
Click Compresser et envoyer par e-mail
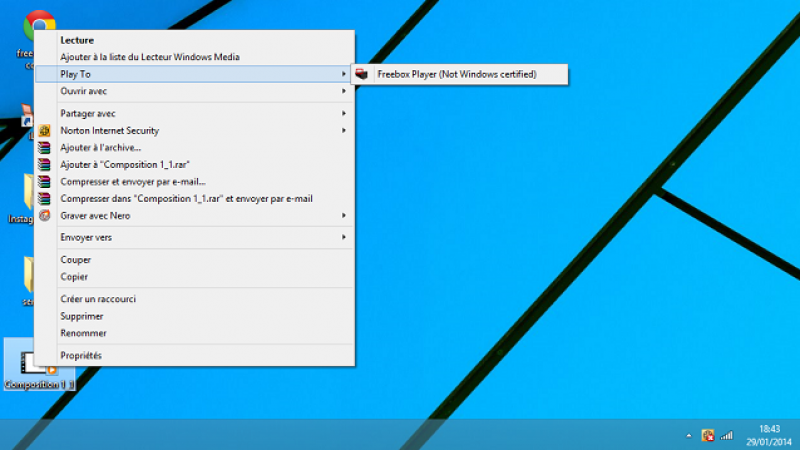[x=133, y=181]
